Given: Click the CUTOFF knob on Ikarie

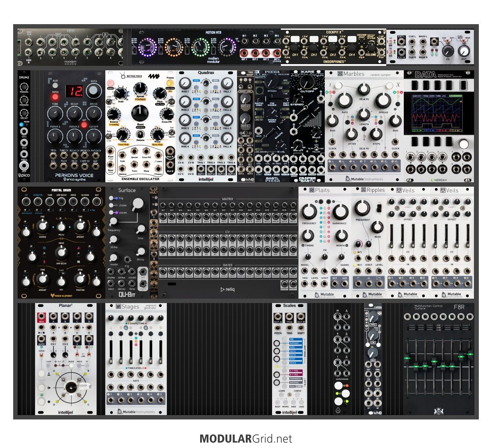Looking at the screenshot, I should click(307, 82).
